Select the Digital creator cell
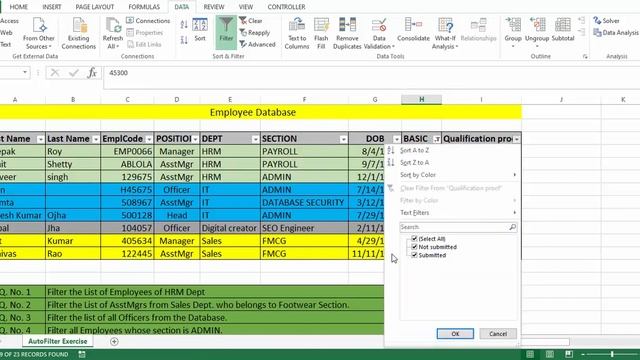Screen dimensions: 640x360 click(230, 228)
